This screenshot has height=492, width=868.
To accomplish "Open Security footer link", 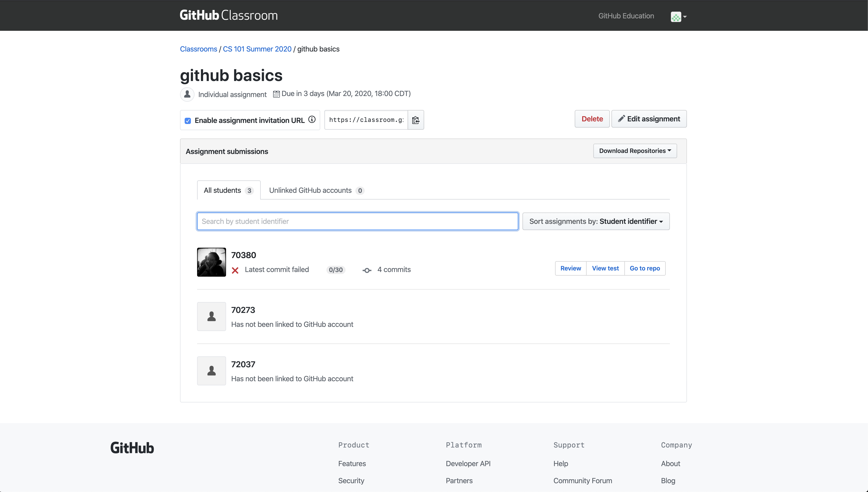I will [351, 481].
